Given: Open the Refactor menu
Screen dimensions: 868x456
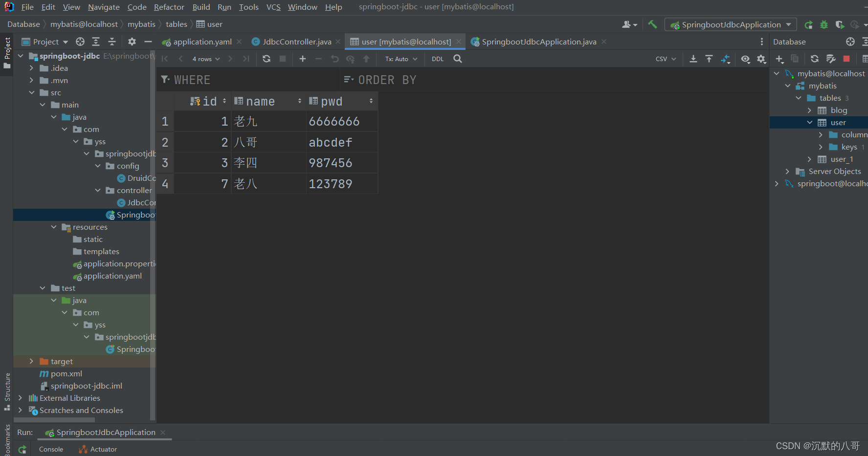Looking at the screenshot, I should coord(169,7).
